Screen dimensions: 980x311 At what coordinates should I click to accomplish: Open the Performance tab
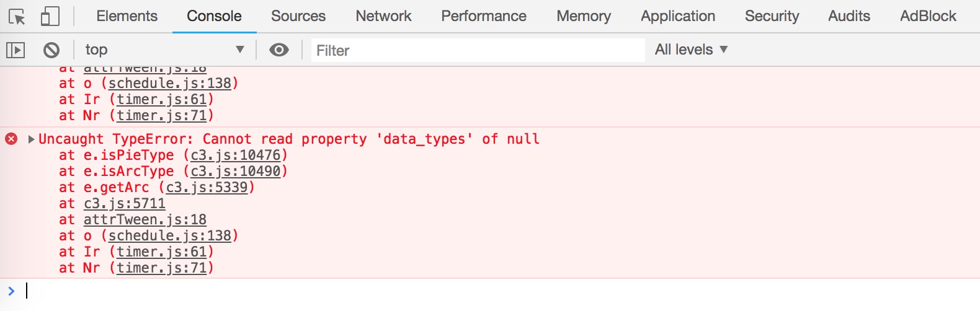484,16
